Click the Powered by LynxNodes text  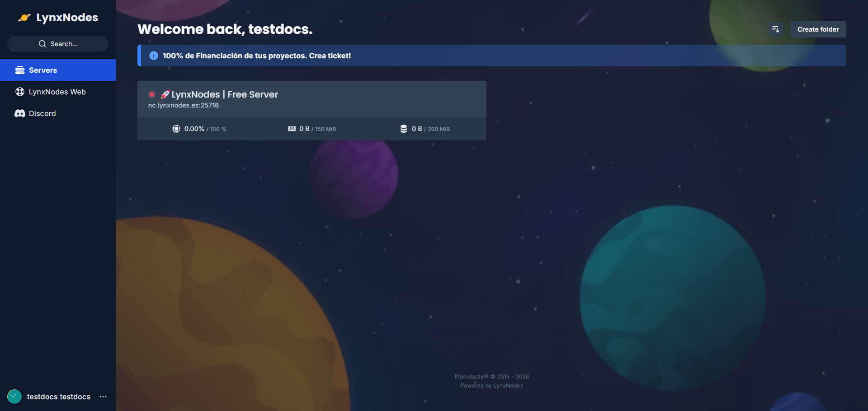(x=492, y=386)
